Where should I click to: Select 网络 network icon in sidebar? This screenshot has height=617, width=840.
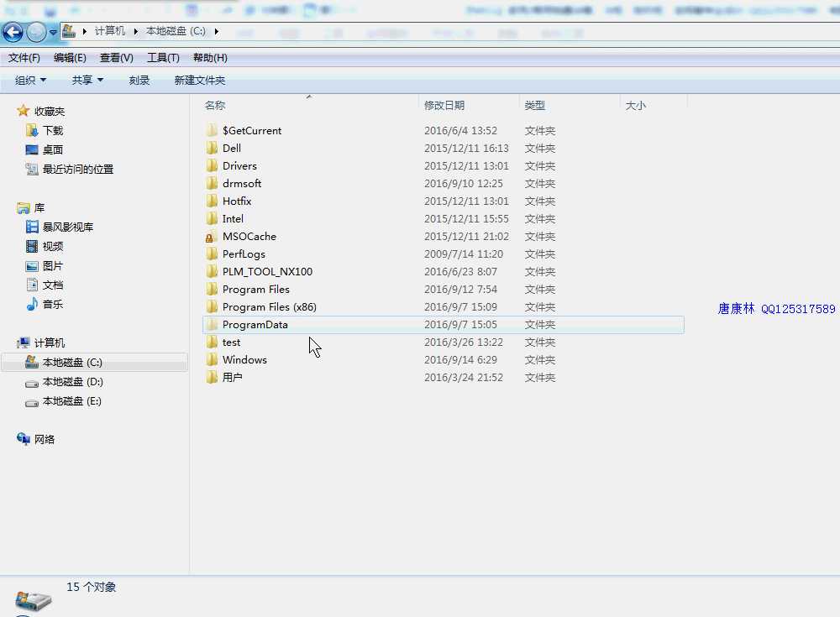point(23,439)
